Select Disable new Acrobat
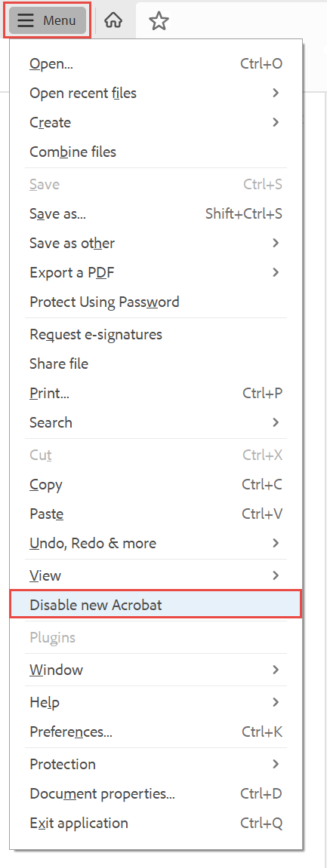327x868 pixels. [x=156, y=605]
